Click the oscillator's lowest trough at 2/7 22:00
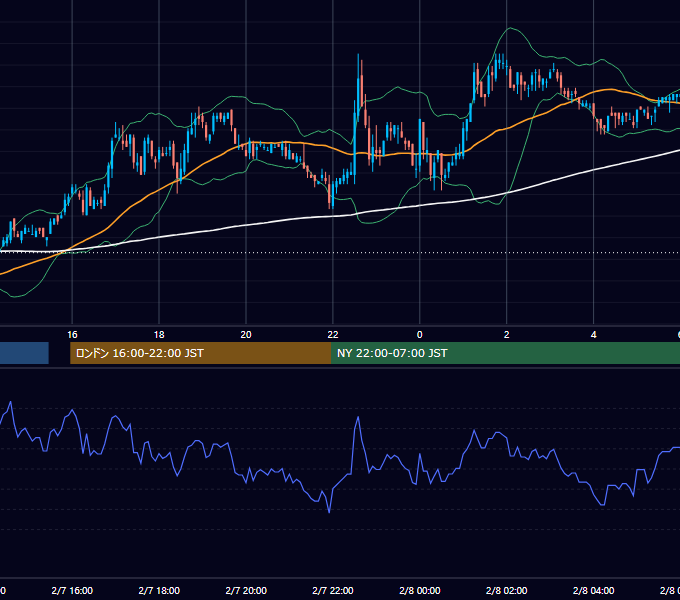The width and height of the screenshot is (680, 600). [329, 512]
